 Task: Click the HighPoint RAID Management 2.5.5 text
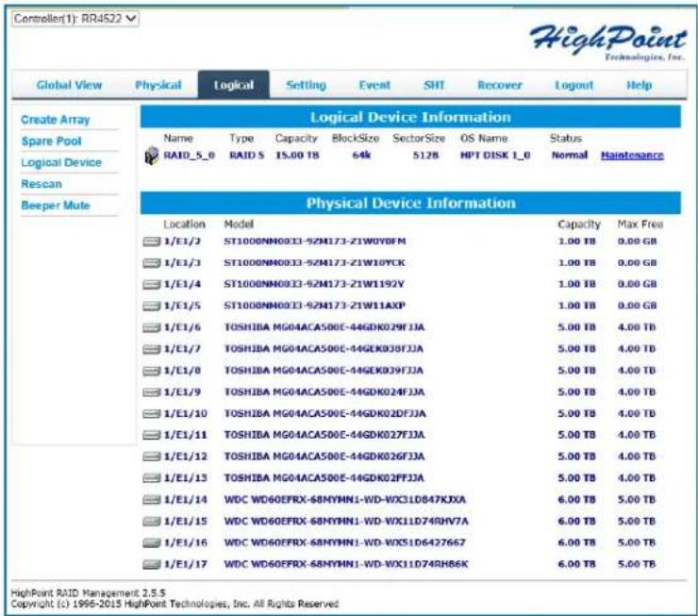click(x=88, y=592)
